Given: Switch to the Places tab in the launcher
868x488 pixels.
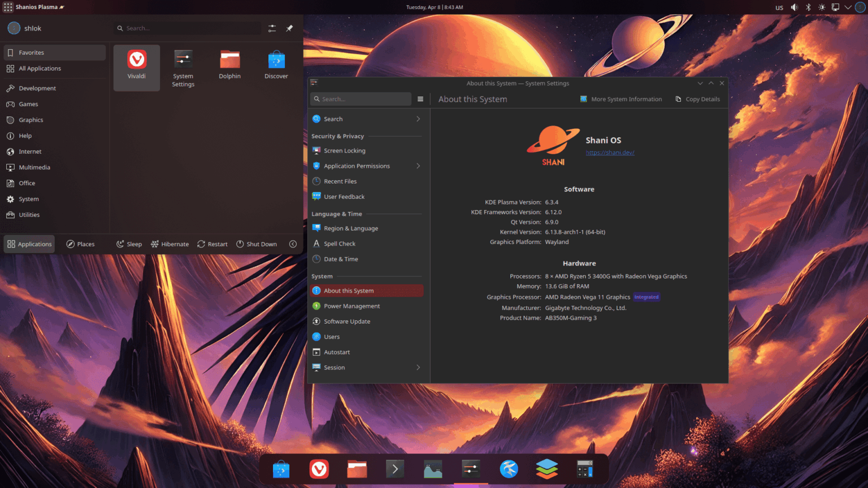Looking at the screenshot, I should tap(80, 243).
